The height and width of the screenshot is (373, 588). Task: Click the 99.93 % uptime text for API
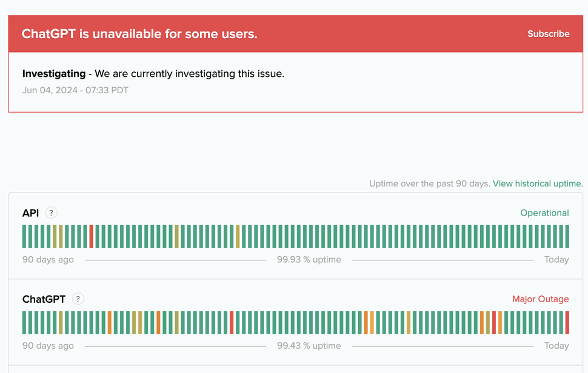pyautogui.click(x=309, y=259)
